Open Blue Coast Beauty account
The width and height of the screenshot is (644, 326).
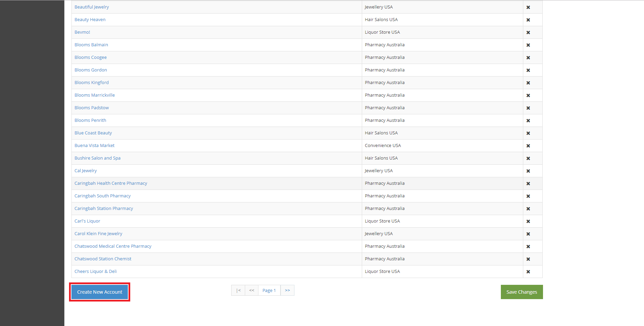point(93,133)
